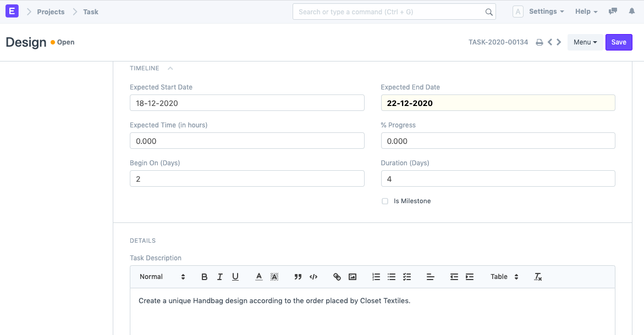
Task: Insert an image in the task description
Action: click(353, 277)
